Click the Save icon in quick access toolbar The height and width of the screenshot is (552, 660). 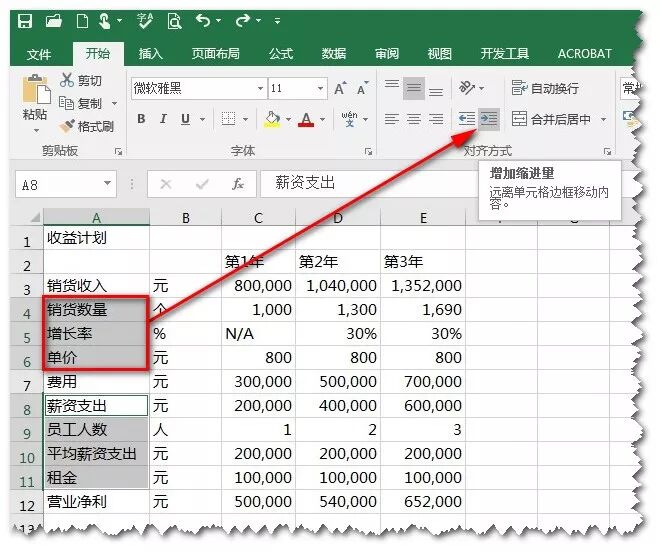(x=25, y=20)
